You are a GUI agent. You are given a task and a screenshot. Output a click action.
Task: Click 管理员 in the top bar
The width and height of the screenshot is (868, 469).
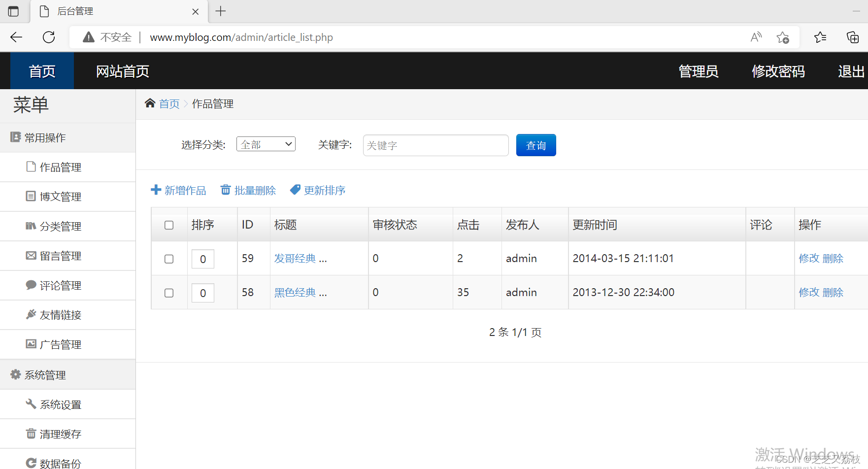click(x=699, y=71)
